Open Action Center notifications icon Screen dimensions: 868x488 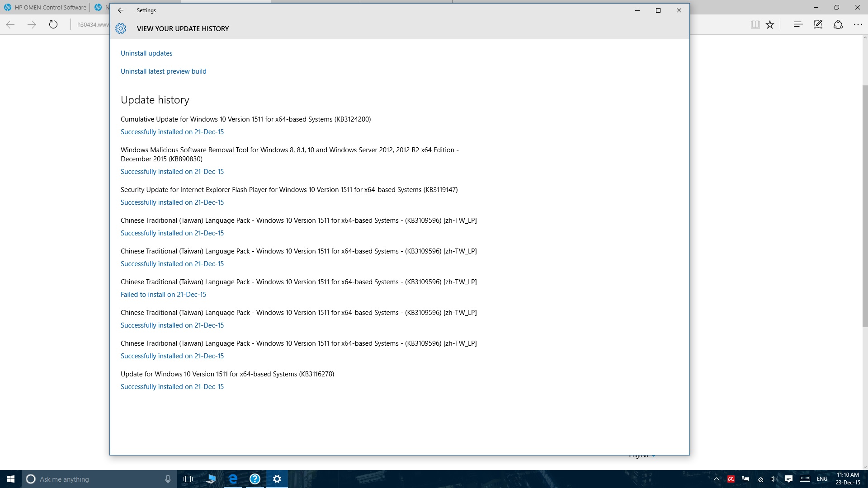[x=789, y=479]
